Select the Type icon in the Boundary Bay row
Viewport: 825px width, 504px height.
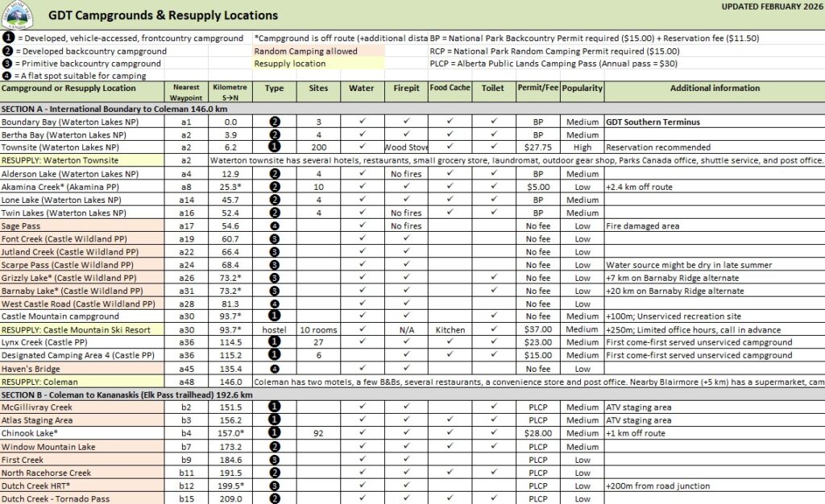click(274, 122)
